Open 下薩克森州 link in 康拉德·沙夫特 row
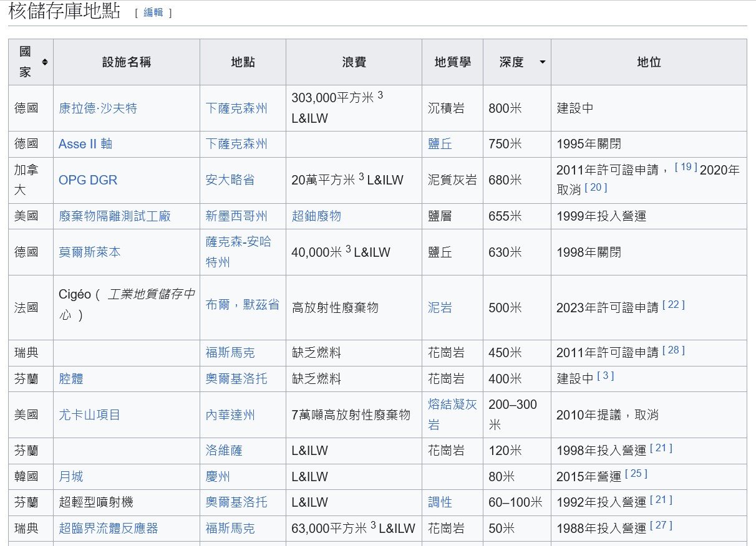756x546 pixels. click(x=236, y=108)
